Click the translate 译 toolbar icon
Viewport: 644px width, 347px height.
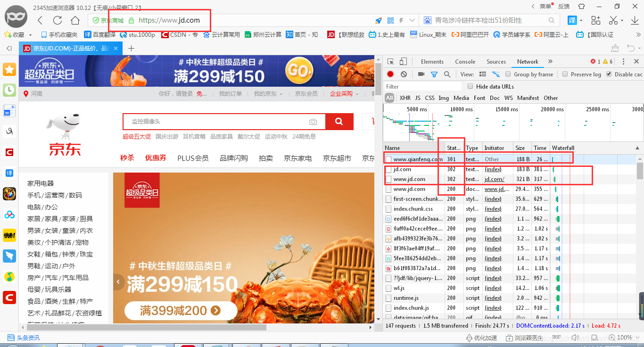pos(572,20)
